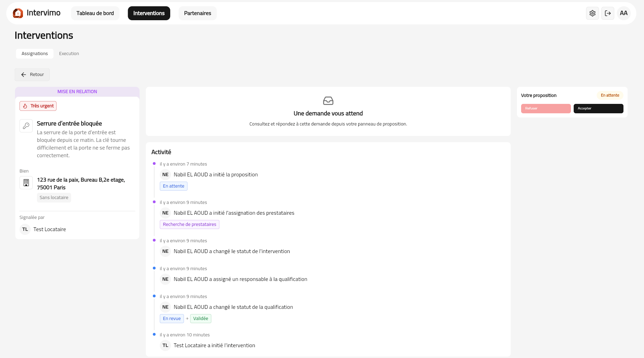Click the building icon next to the address
Image resolution: width=644 pixels, height=358 pixels.
[x=26, y=183]
